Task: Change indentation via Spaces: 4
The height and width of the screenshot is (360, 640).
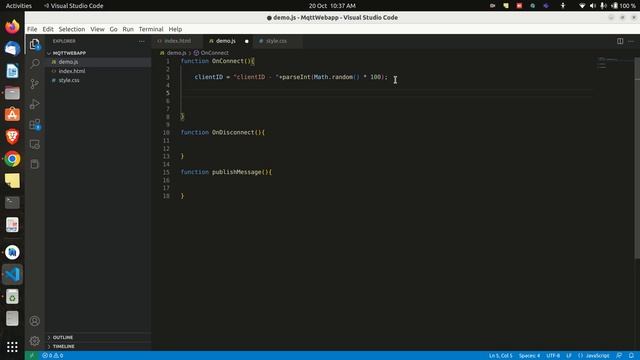Action: tap(529, 356)
